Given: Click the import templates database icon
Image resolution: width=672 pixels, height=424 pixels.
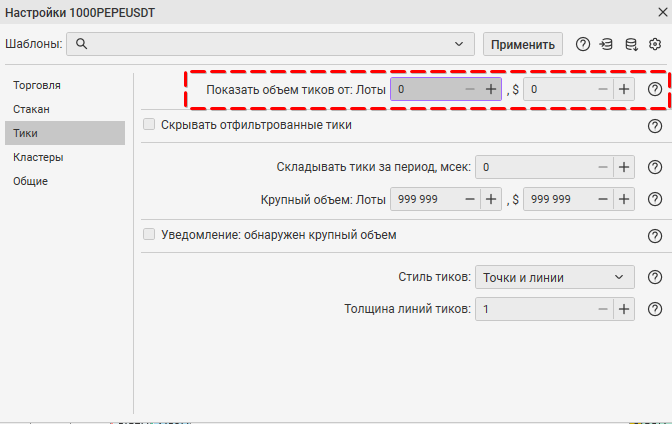Looking at the screenshot, I should click(607, 44).
